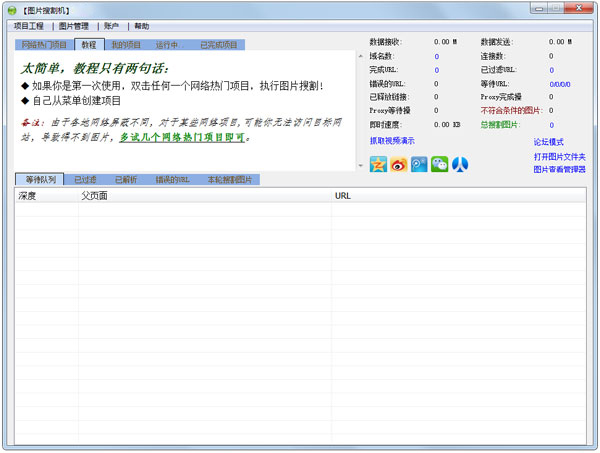Share using the green WeChat icon
Screen dimensions: 600x453
[x=440, y=164]
